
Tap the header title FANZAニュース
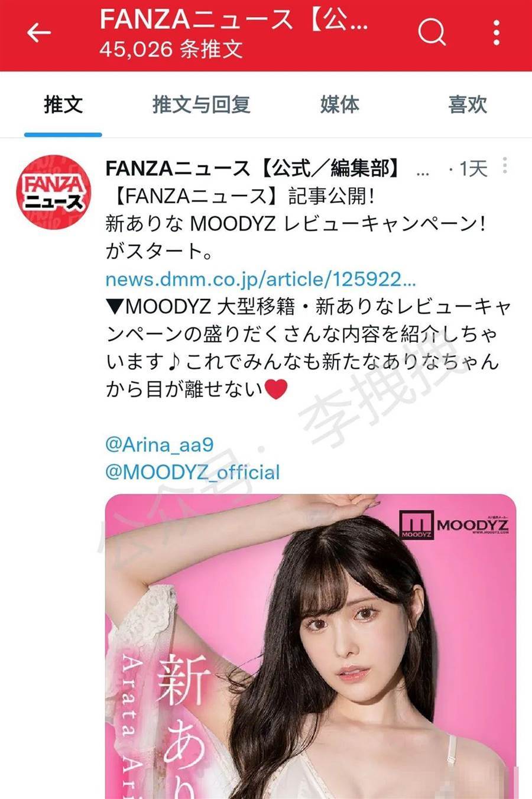tap(235, 20)
